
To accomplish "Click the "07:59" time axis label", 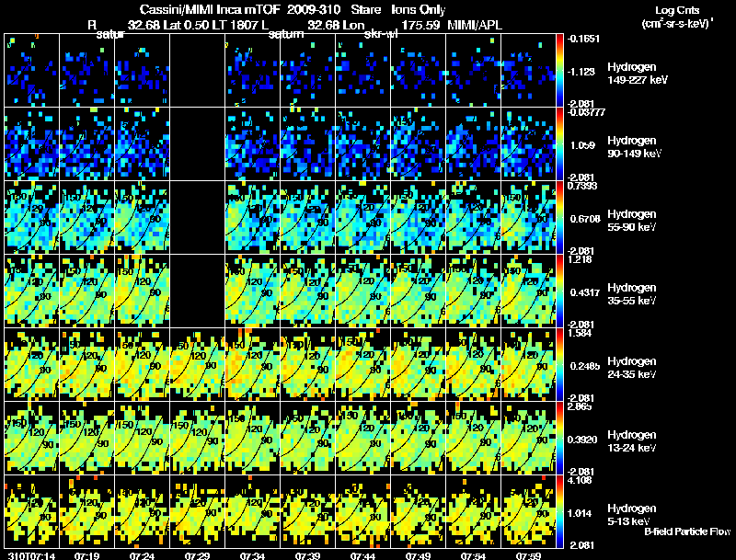I will click(528, 556).
